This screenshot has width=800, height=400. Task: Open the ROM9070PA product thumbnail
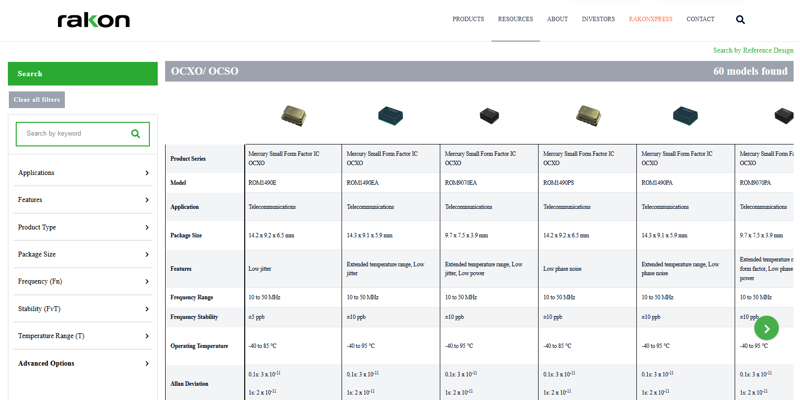(784, 116)
